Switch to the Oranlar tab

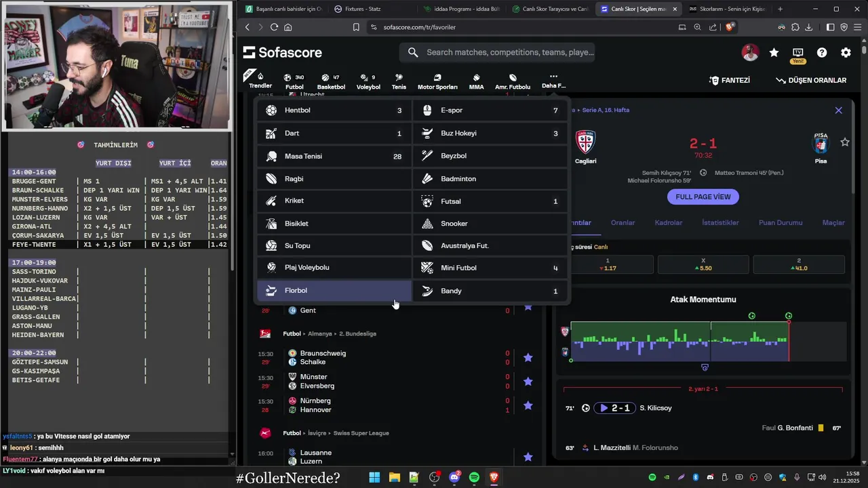623,222
